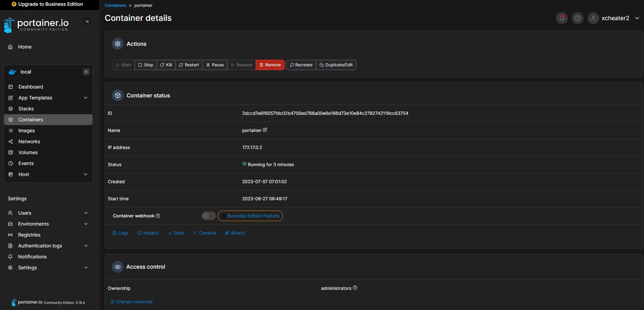Screen dimensions: 644x310
Task: Click the user avatar icon beside xcheater2
Action: click(x=593, y=18)
